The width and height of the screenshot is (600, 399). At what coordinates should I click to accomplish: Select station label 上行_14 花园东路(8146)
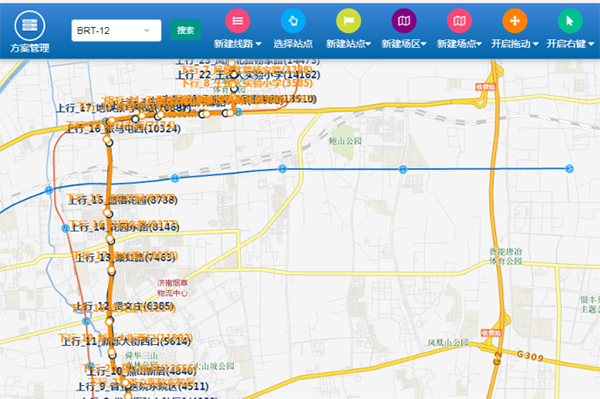125,227
